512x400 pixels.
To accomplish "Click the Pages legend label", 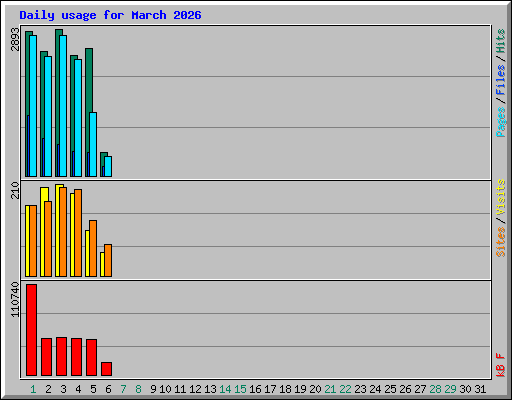I will (500, 122).
